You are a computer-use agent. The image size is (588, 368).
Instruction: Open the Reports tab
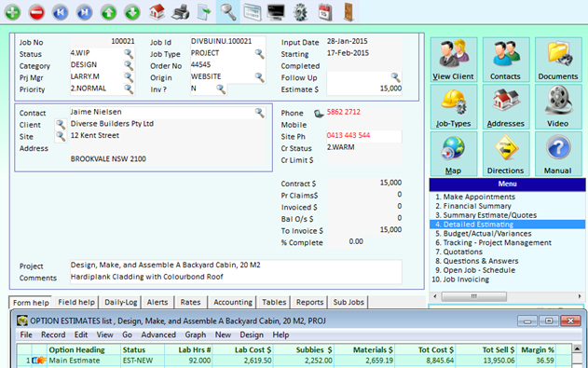pyautogui.click(x=309, y=302)
